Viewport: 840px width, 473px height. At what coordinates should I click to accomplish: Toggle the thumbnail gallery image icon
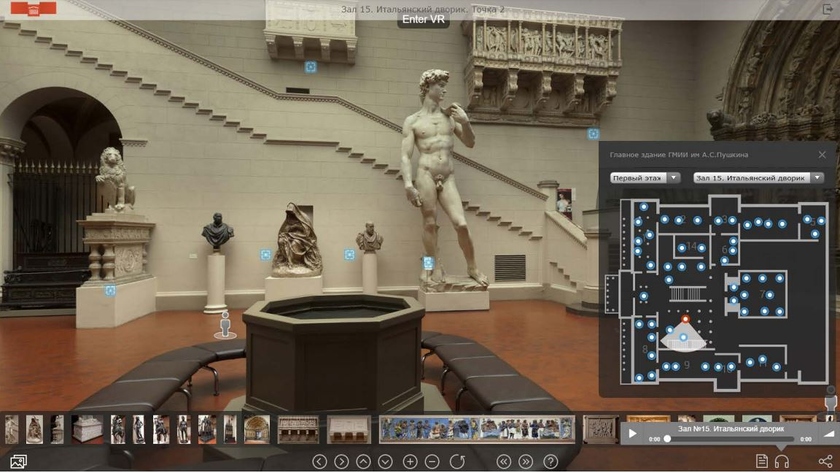point(17,461)
